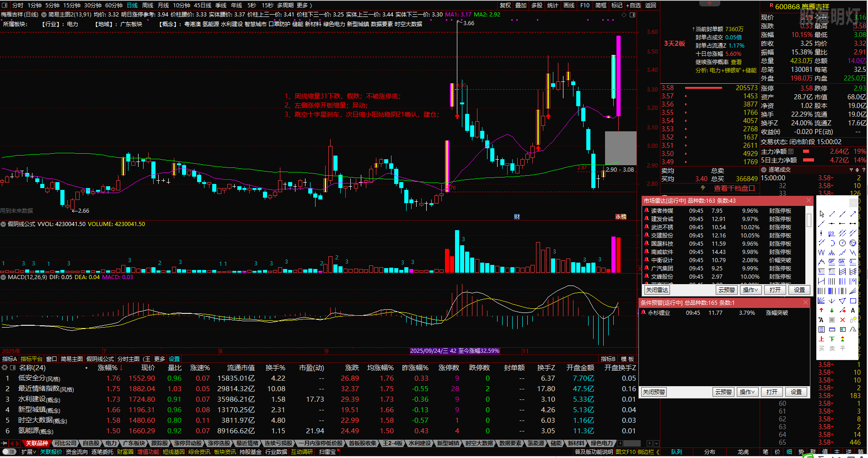Select the text annotation 'A' tool

coord(853,310)
